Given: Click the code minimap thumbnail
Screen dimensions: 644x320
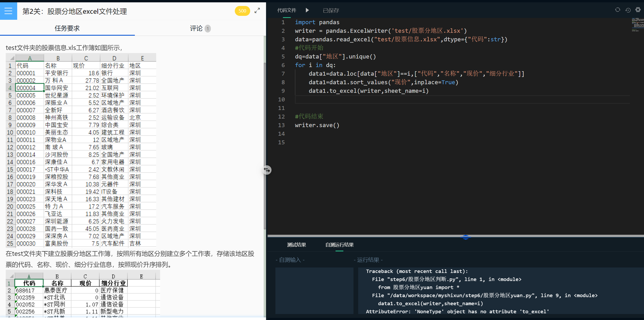Looking at the screenshot, I should pos(637,25).
